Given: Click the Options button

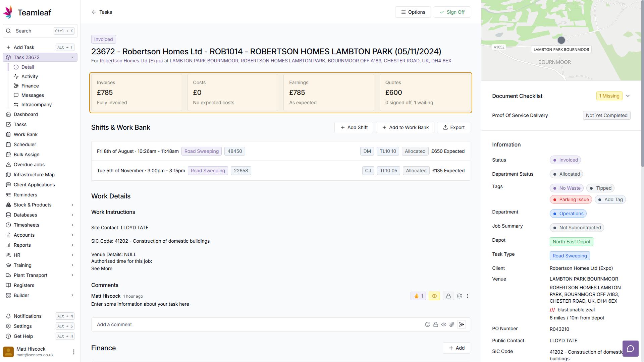Looking at the screenshot, I should point(413,12).
